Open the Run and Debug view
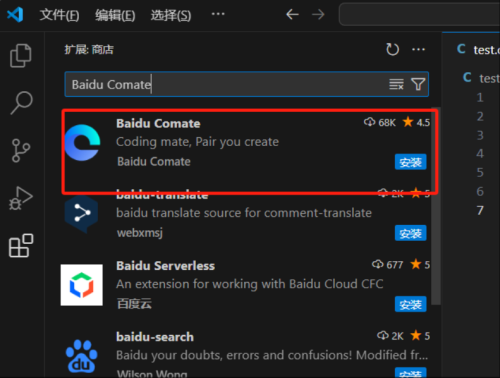Image resolution: width=500 pixels, height=378 pixels. pyautogui.click(x=21, y=198)
